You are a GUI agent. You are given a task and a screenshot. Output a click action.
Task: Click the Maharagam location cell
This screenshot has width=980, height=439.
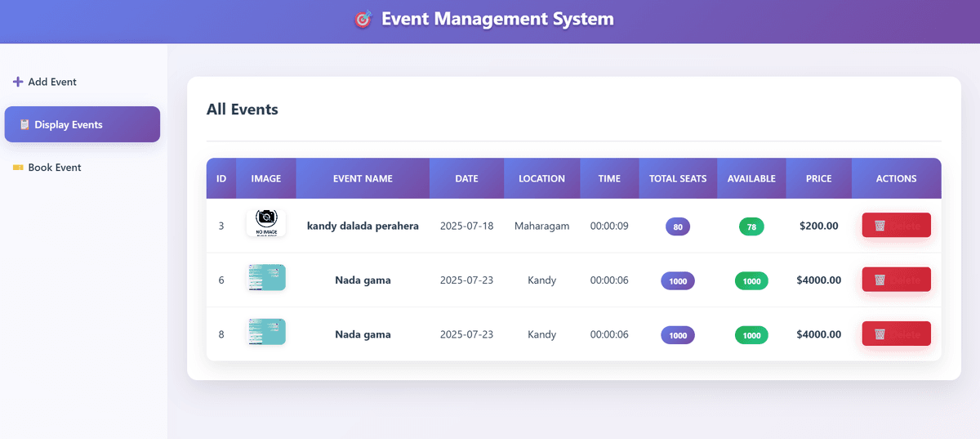tap(542, 226)
